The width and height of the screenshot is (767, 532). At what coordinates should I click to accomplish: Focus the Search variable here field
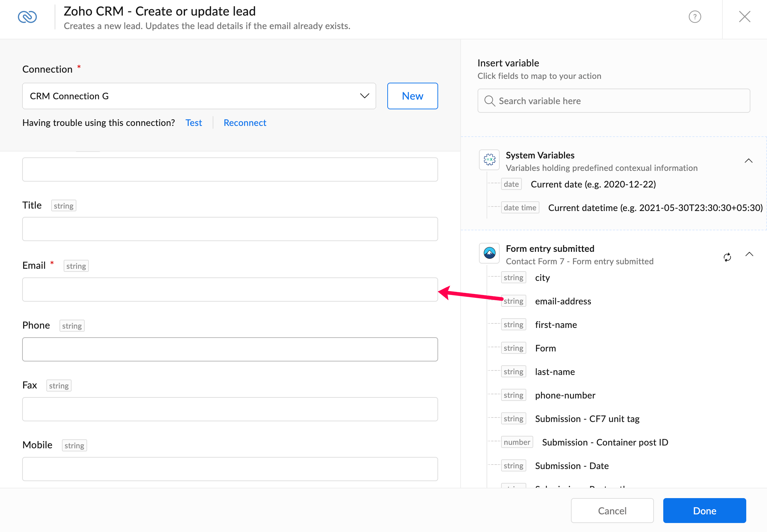coord(614,101)
